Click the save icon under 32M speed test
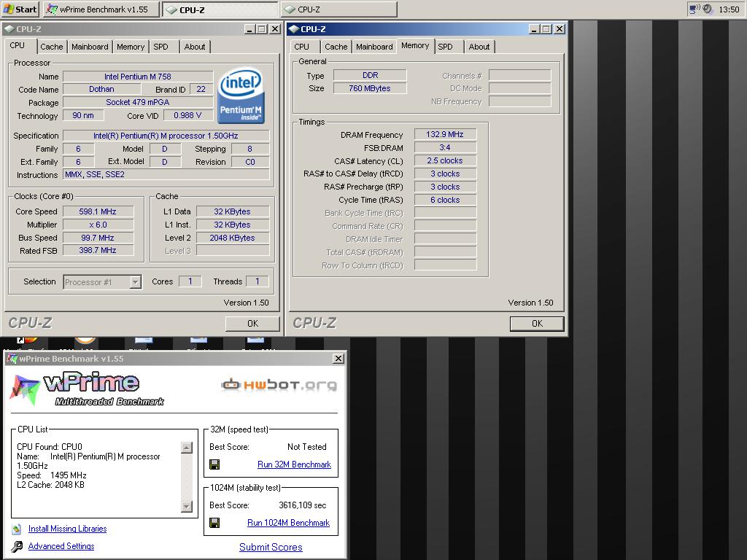Screen dimensions: 747x560 pos(215,464)
